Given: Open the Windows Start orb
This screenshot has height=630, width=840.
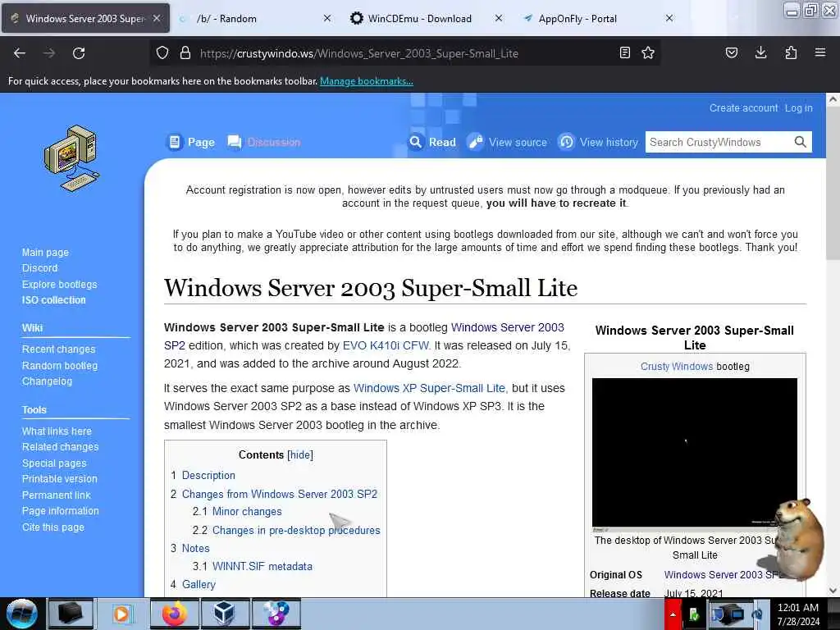Looking at the screenshot, I should [x=22, y=614].
